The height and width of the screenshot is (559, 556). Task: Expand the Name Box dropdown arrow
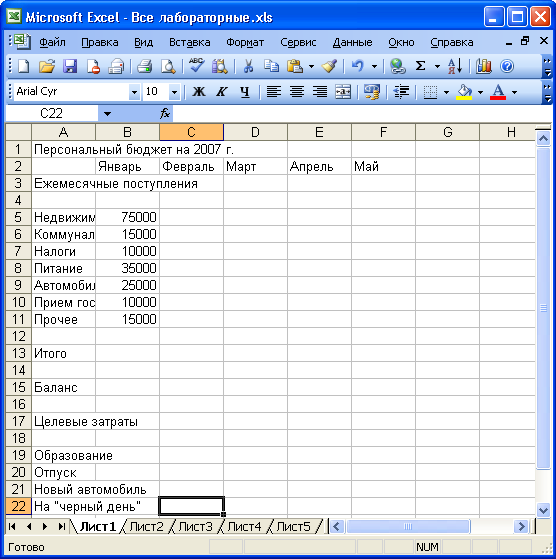[x=107, y=114]
